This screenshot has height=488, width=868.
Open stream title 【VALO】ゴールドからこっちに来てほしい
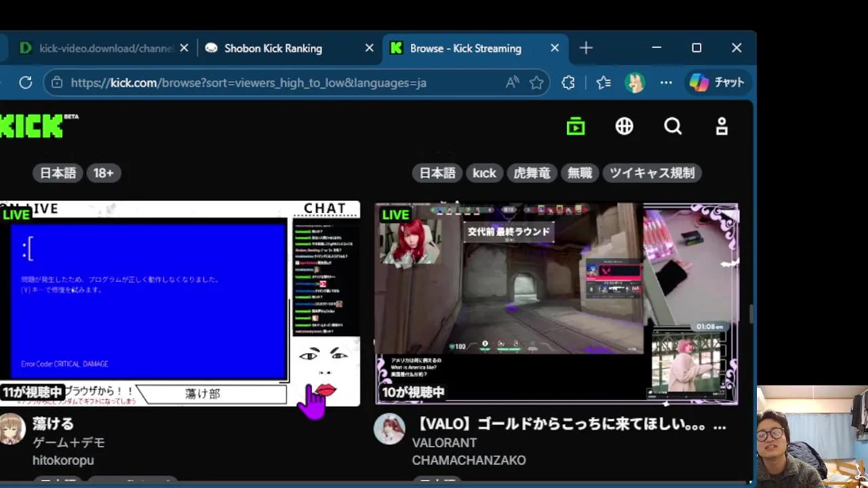coord(569,425)
